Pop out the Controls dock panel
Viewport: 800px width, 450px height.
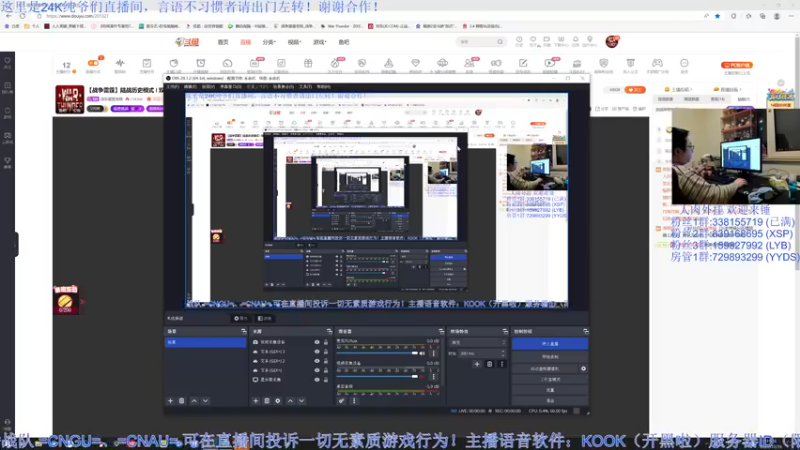[585, 332]
